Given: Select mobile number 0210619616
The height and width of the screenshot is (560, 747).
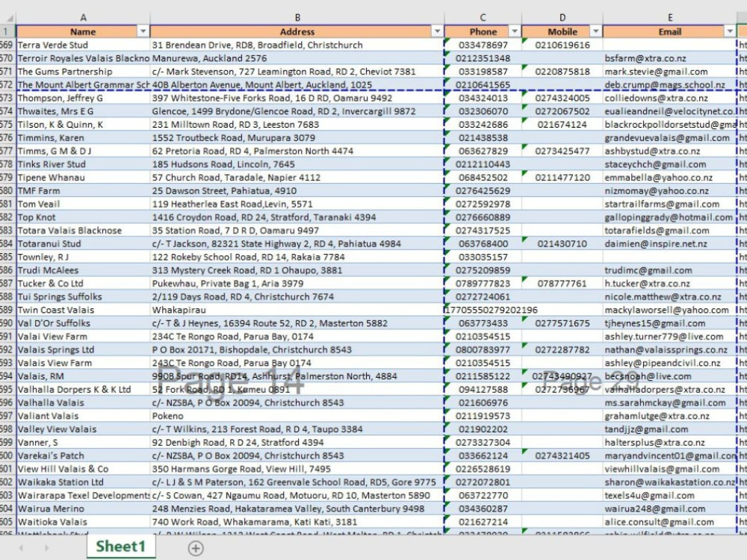Looking at the screenshot, I should point(562,45).
